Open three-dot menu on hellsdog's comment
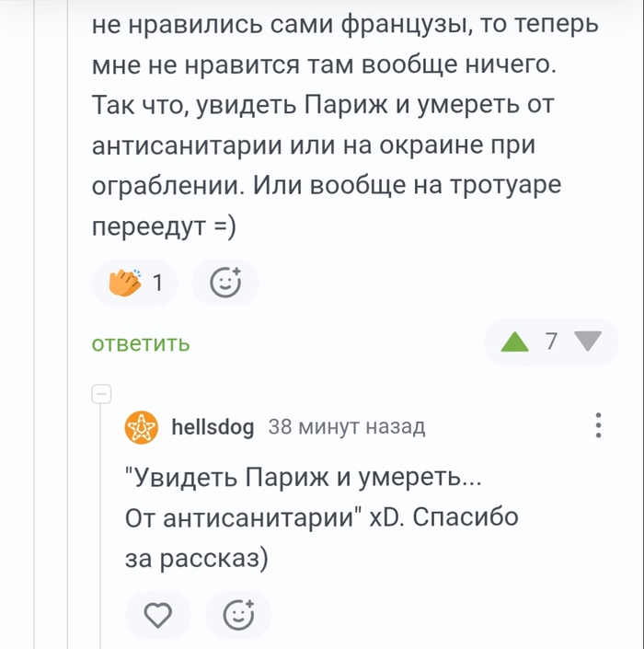644x649 pixels. click(x=598, y=426)
